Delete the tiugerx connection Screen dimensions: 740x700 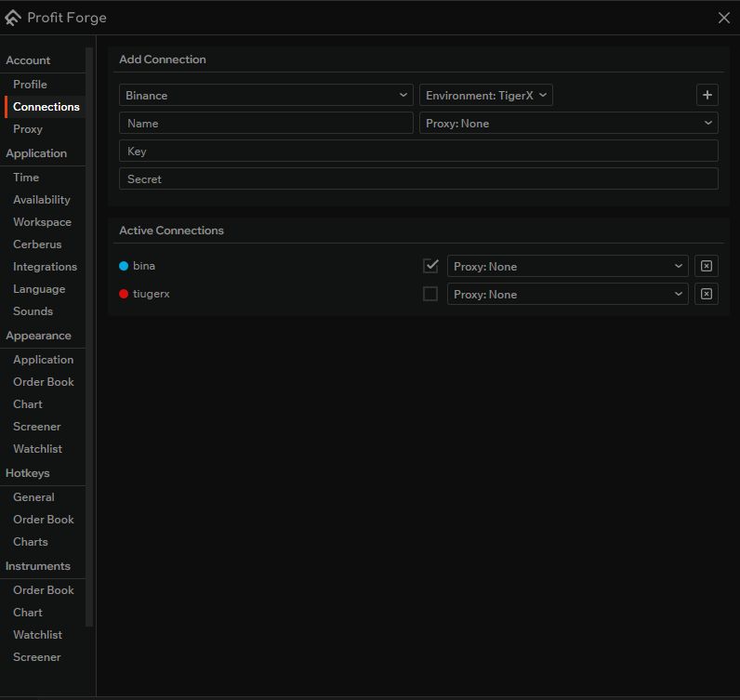pyautogui.click(x=706, y=294)
